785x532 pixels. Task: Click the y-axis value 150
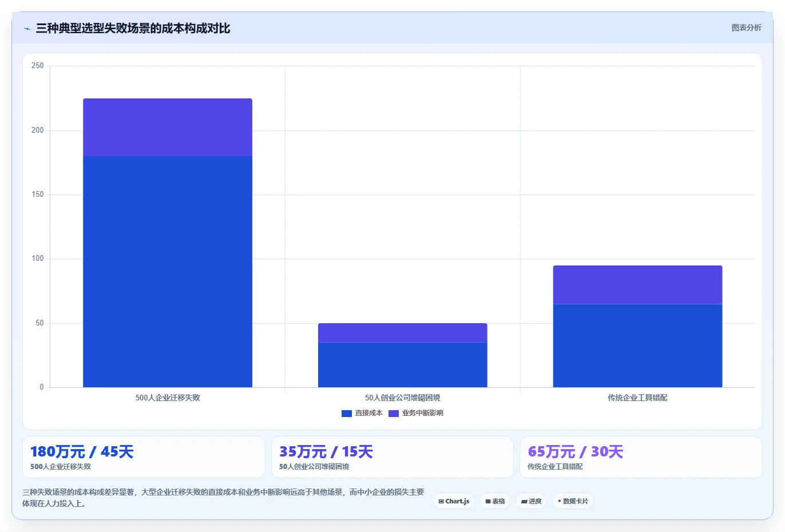38,194
